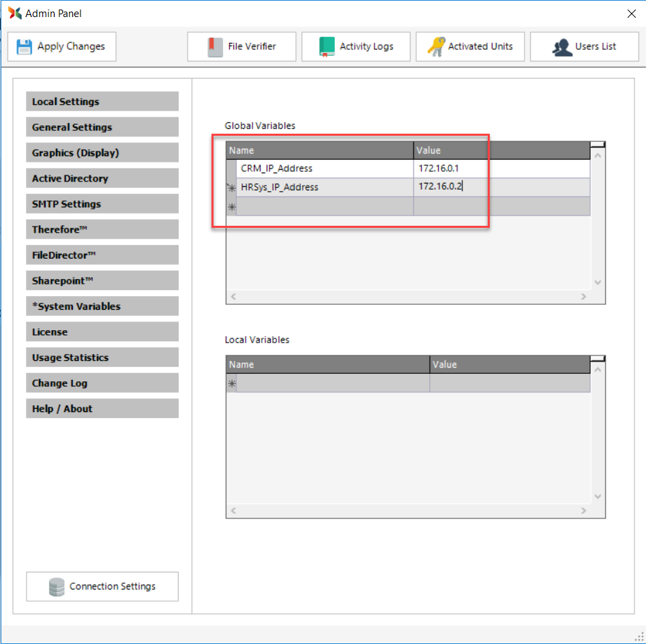646x644 pixels.
Task: Switch to General Settings section
Action: click(x=102, y=127)
